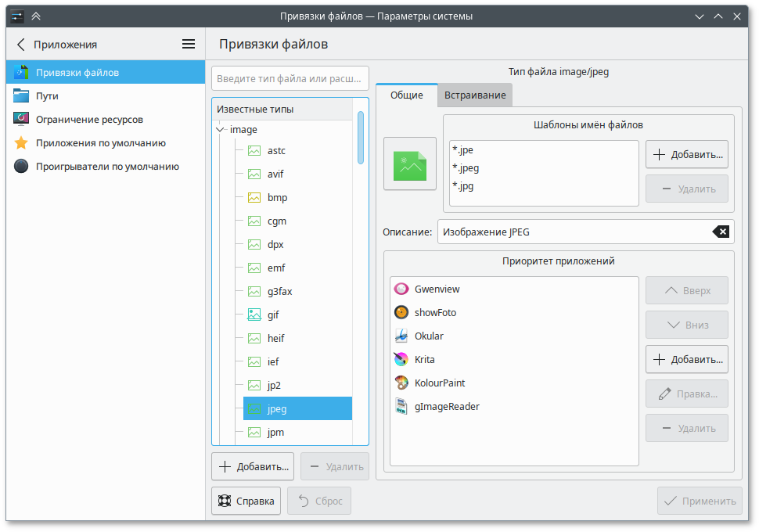The height and width of the screenshot is (532, 759).
Task: Click the Okular icon in the list
Action: click(x=401, y=336)
